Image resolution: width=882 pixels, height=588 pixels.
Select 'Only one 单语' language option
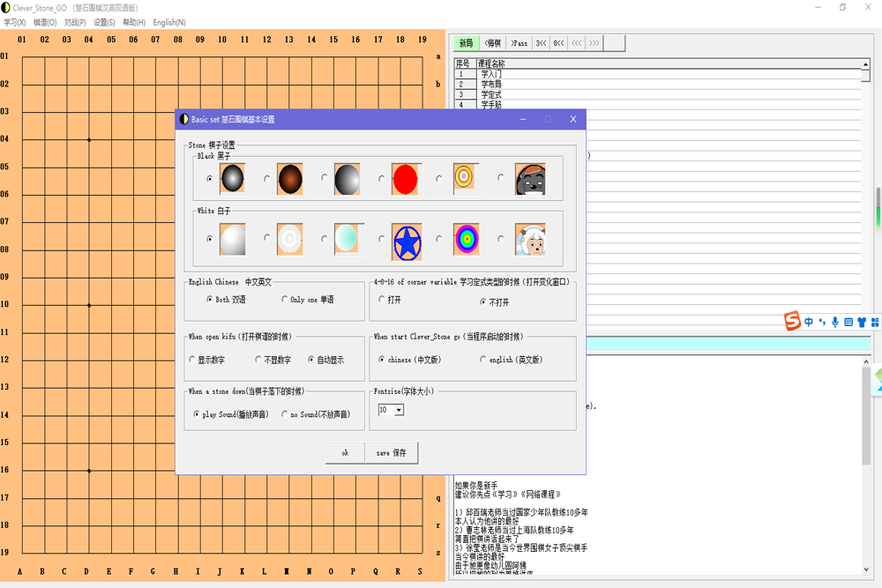tap(285, 300)
